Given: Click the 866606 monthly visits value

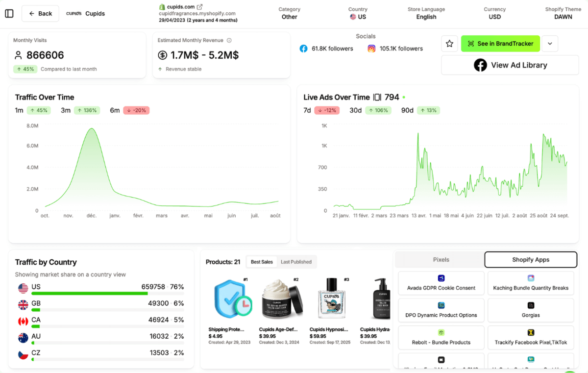Looking at the screenshot, I should [x=45, y=55].
